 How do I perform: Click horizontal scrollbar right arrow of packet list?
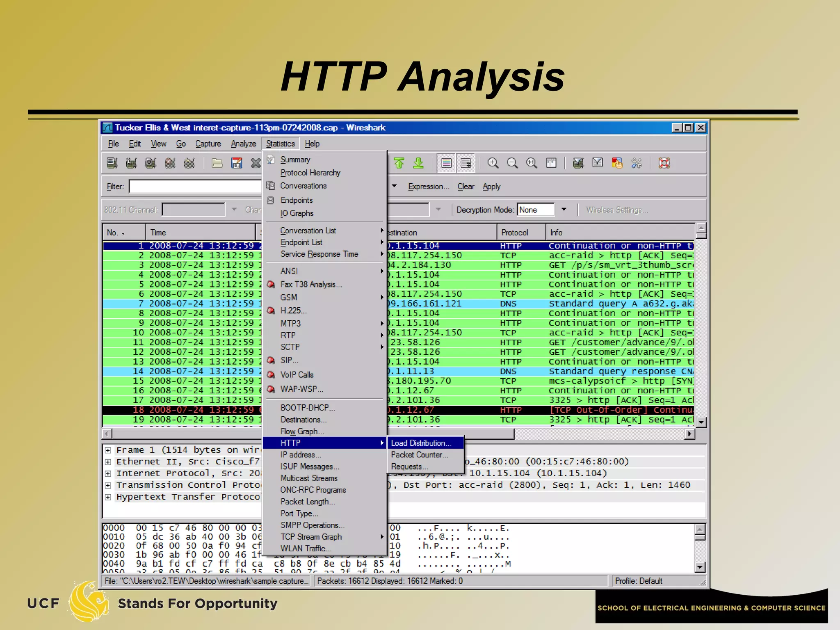point(689,434)
